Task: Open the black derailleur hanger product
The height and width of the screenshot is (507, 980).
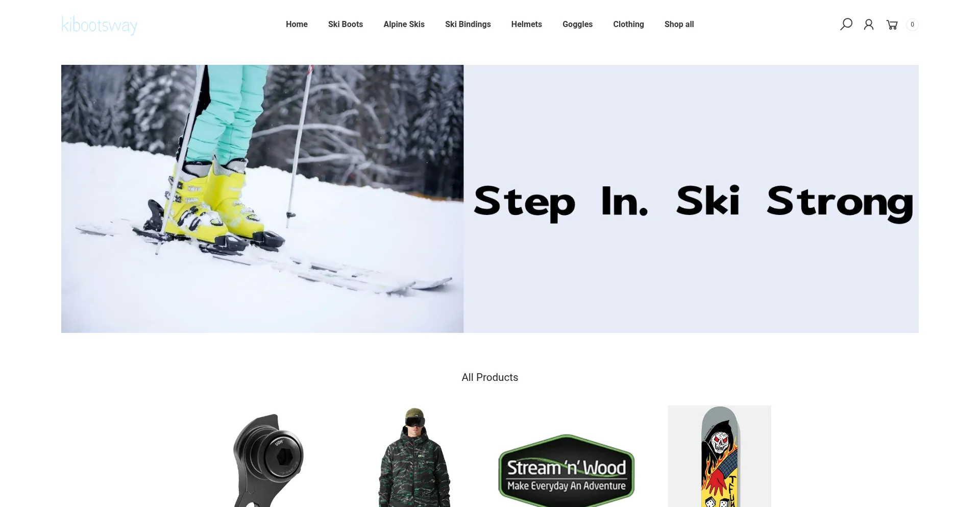Action: (268, 457)
